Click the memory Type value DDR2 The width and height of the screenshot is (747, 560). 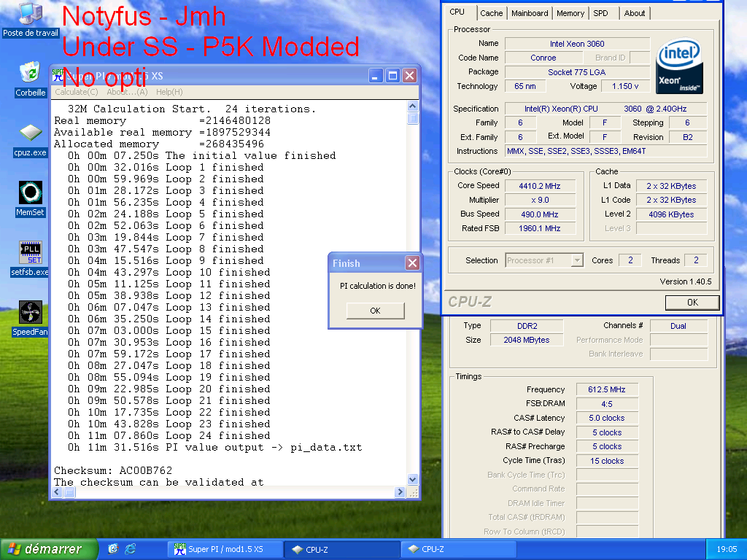tap(527, 326)
